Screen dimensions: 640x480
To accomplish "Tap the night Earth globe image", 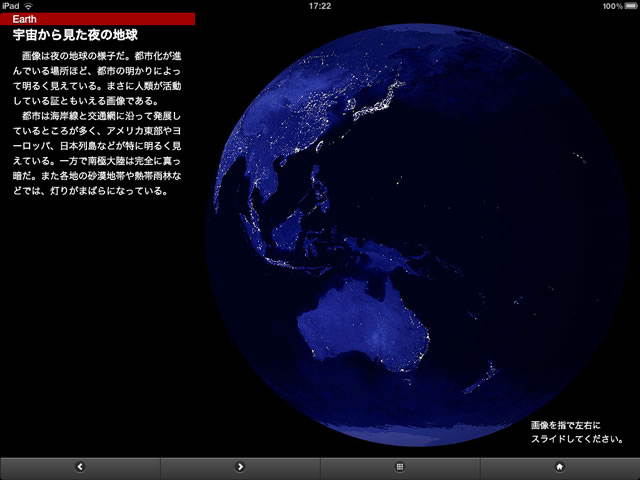I will [x=417, y=235].
